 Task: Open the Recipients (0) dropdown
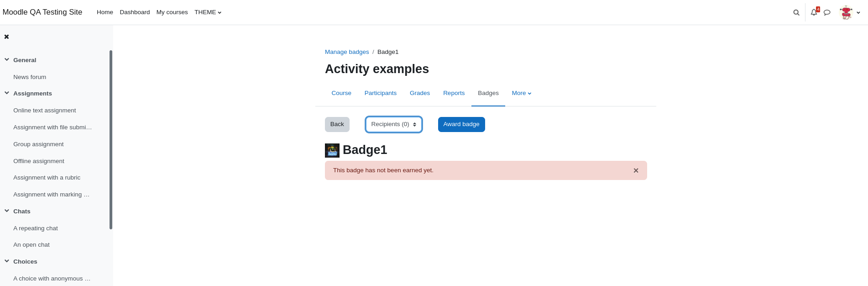(x=394, y=124)
